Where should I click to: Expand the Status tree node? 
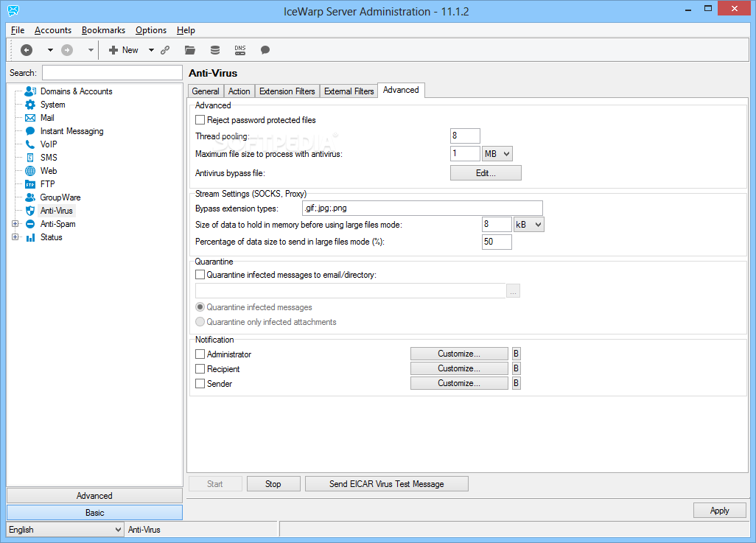coord(15,237)
